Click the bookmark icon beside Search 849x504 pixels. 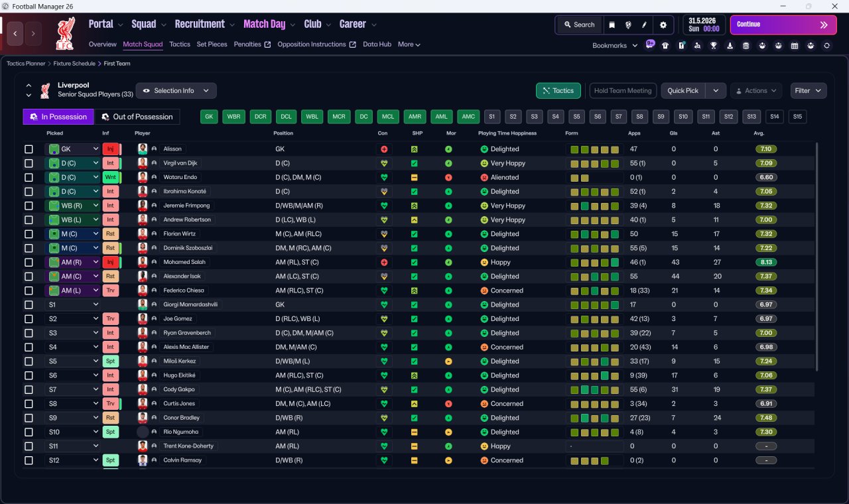pyautogui.click(x=612, y=25)
